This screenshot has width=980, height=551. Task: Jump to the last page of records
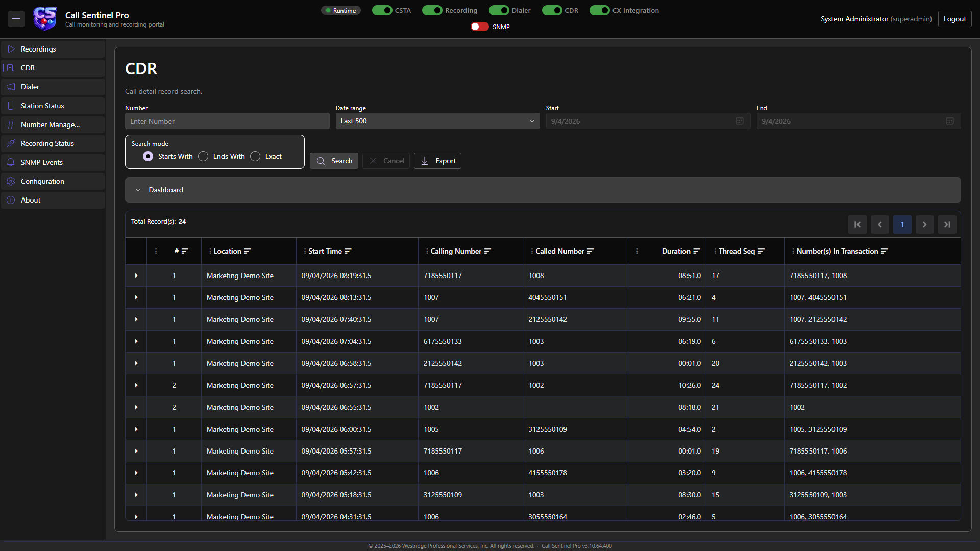[x=947, y=224]
